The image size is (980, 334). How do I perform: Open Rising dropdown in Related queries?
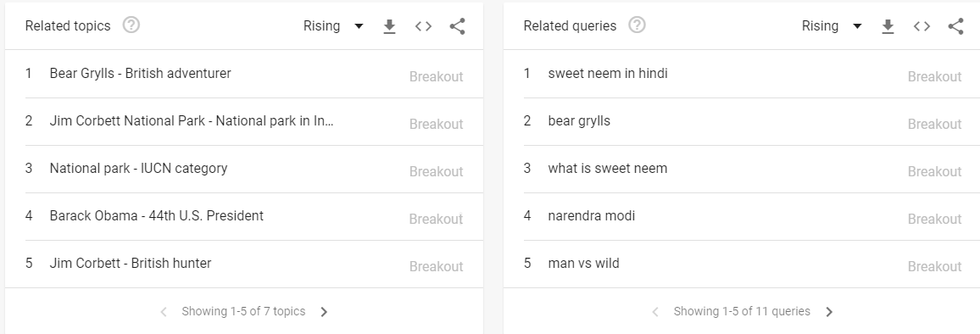tap(832, 26)
